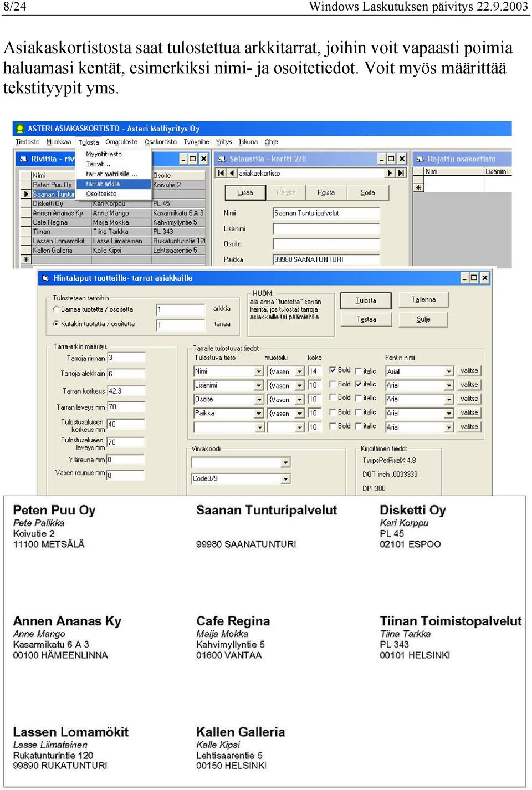Open the Ohje menu
This screenshot has width=532, height=790.
click(271, 142)
